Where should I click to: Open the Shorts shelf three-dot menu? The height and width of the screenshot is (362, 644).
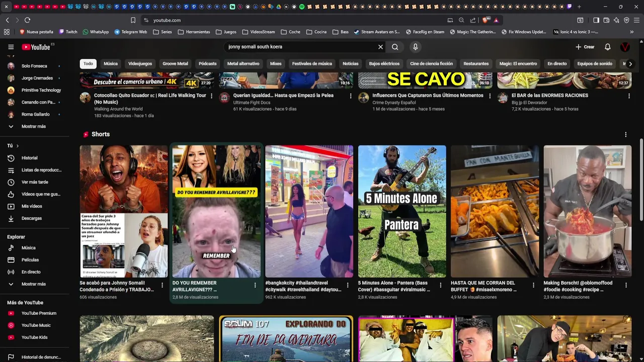625,135
